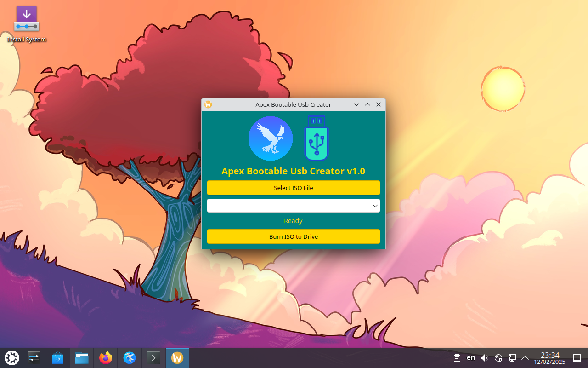Expand hidden system tray icons
This screenshot has width=588, height=368.
525,358
